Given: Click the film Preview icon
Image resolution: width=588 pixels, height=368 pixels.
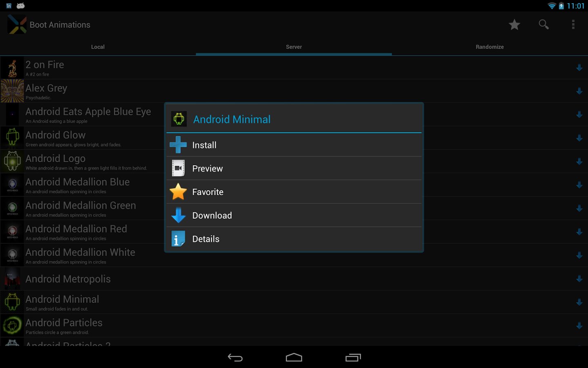Looking at the screenshot, I should point(178,168).
